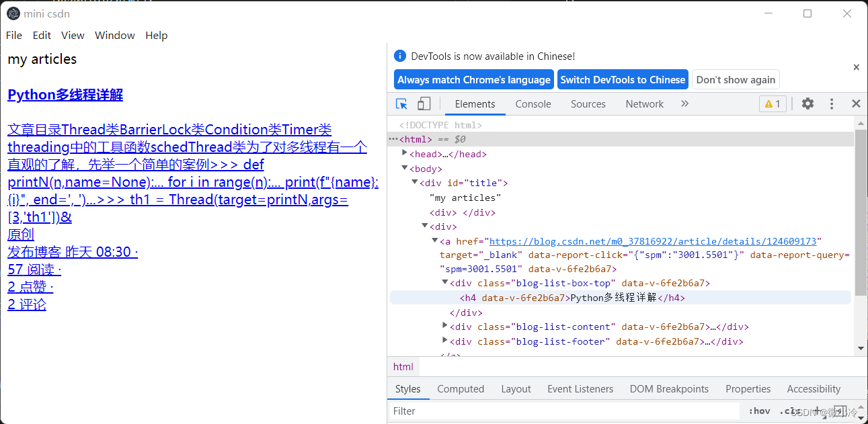Collapse the body element node
The height and width of the screenshot is (424, 868).
coord(405,168)
